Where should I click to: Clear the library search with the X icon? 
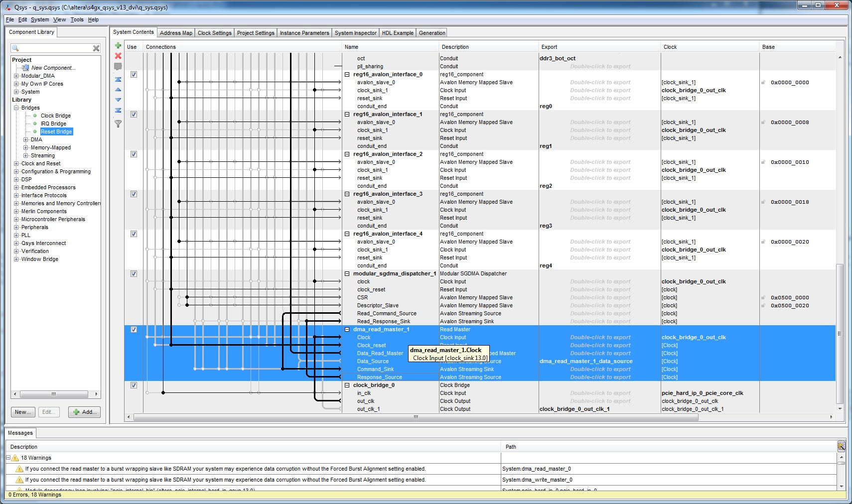pos(96,48)
